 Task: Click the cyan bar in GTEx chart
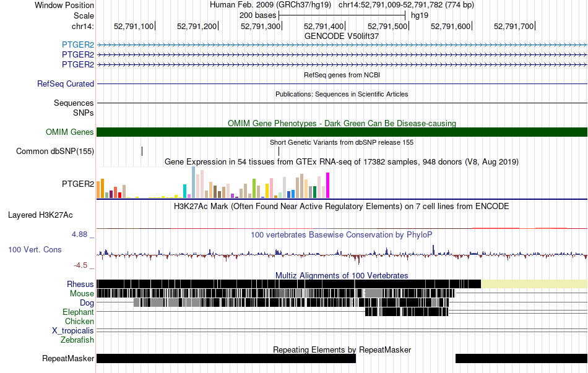184,191
